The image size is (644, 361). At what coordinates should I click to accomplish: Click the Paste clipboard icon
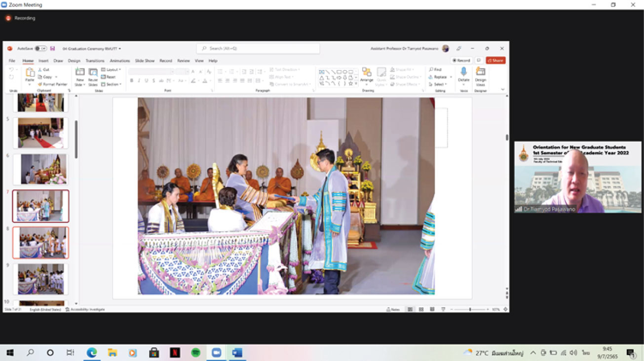30,72
